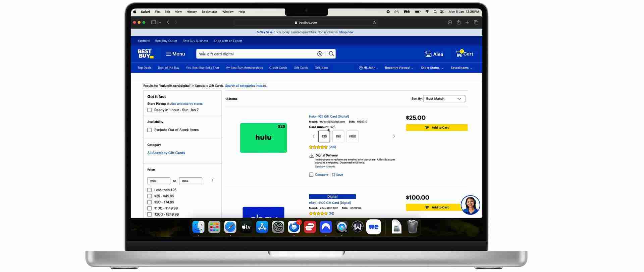644x272 pixels.
Task: Launch Finder from the dock
Action: [x=198, y=227]
